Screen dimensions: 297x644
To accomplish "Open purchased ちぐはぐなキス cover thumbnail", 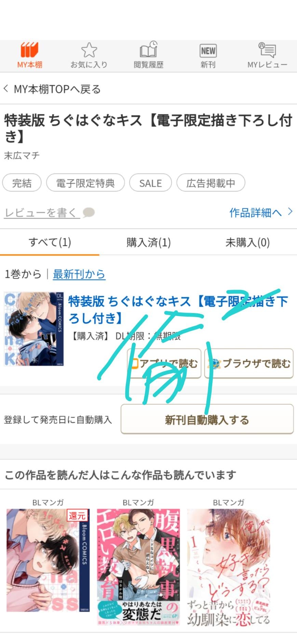I will pos(34,329).
